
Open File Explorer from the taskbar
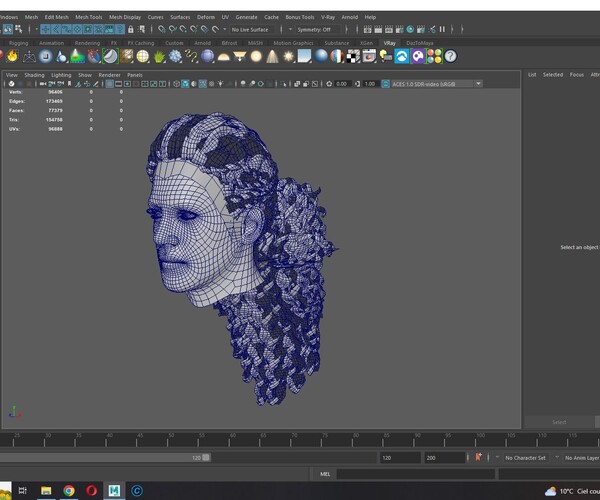46,490
